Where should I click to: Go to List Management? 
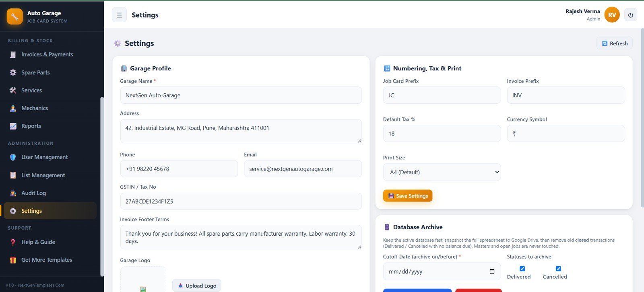pyautogui.click(x=50, y=175)
